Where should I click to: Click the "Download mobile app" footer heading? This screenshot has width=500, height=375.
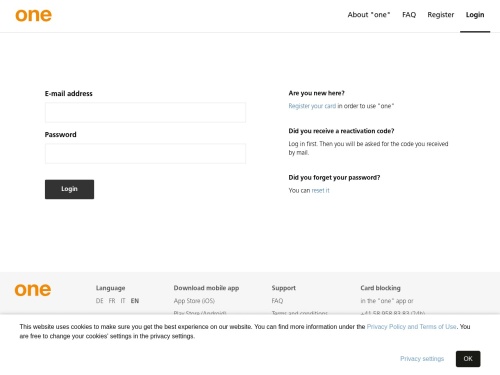(206, 288)
